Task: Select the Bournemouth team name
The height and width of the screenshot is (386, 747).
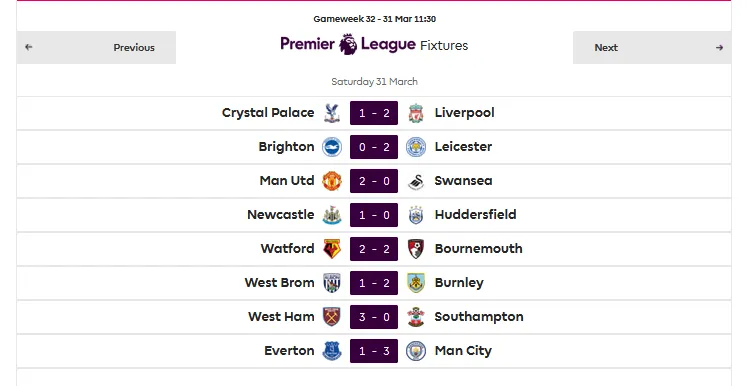Action: 478,248
